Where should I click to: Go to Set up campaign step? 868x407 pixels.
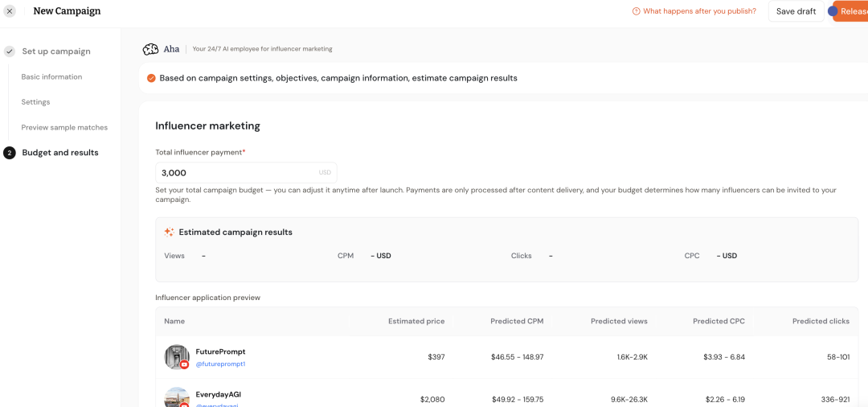[56, 51]
